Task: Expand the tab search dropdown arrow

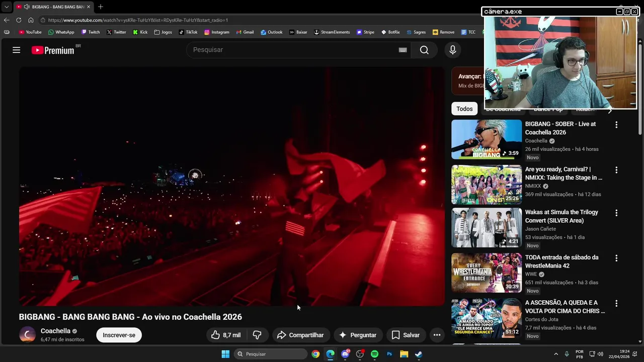Action: tap(7, 7)
